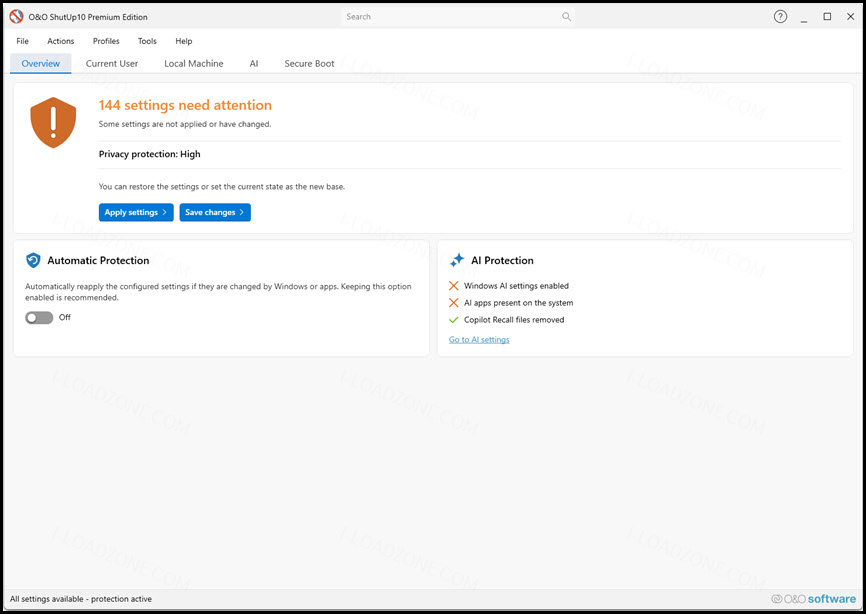Switch to the Secure Boot tab
Viewport: 866px width, 614px height.
(x=309, y=63)
